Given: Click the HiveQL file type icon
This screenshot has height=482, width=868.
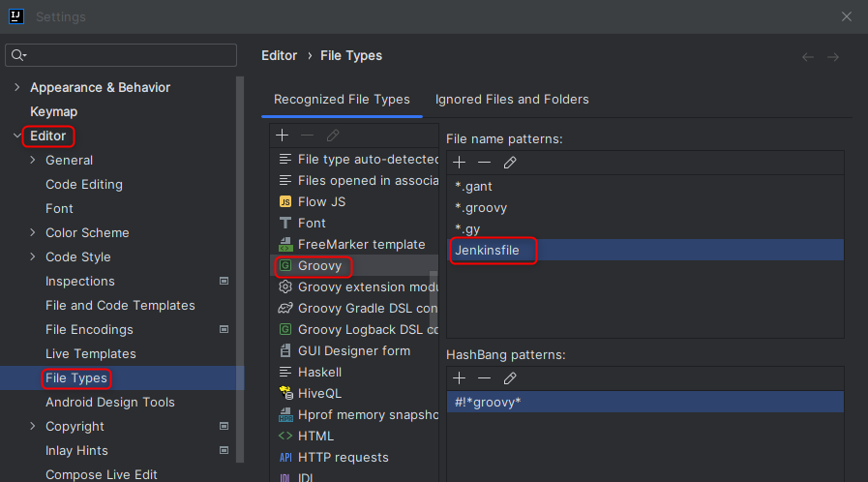Looking at the screenshot, I should pos(285,394).
